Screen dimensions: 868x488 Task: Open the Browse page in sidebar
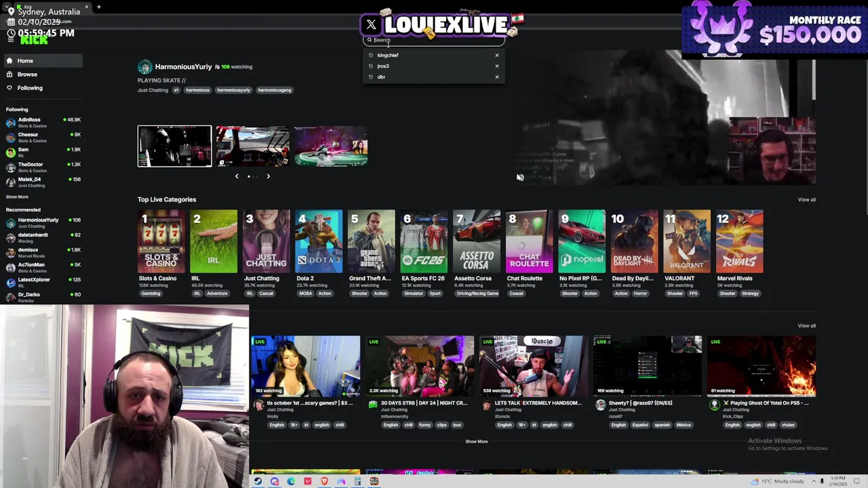coord(42,75)
